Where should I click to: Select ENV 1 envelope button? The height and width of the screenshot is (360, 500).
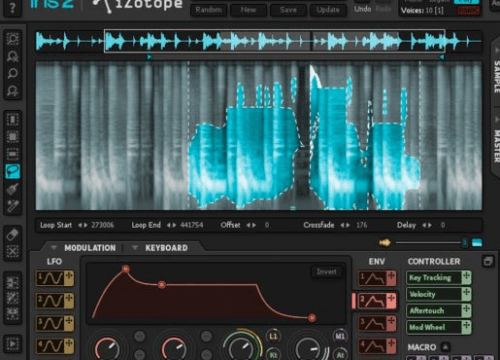[373, 278]
